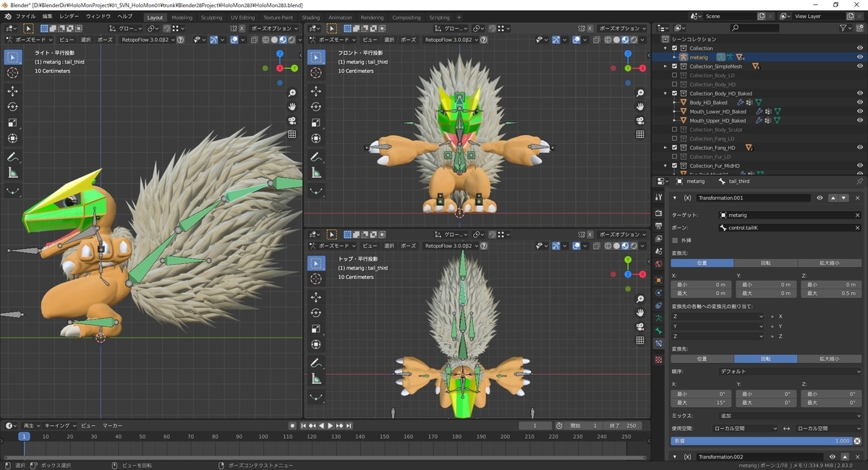868x470 pixels.
Task: Open the ファイル menu
Action: tap(25, 17)
